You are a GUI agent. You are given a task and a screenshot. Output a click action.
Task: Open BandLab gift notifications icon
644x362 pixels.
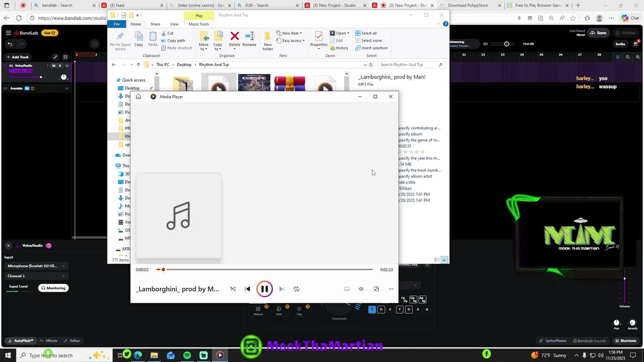[x=636, y=44]
